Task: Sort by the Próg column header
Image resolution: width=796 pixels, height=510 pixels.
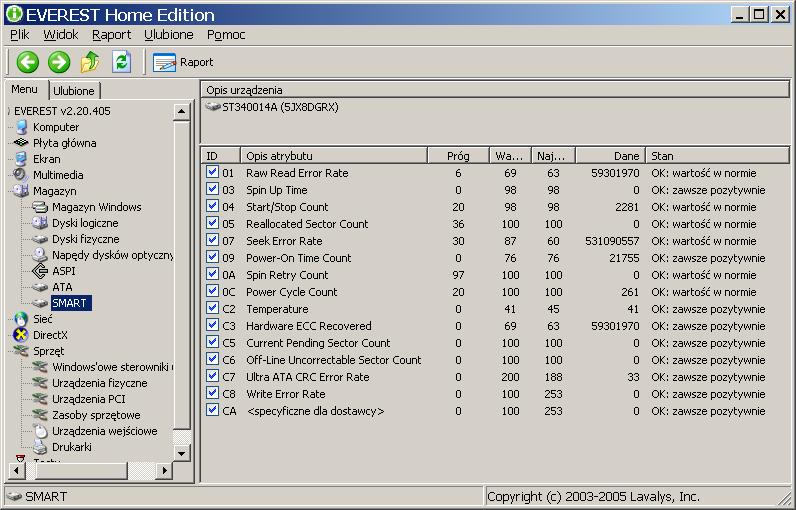Action: (x=458, y=156)
